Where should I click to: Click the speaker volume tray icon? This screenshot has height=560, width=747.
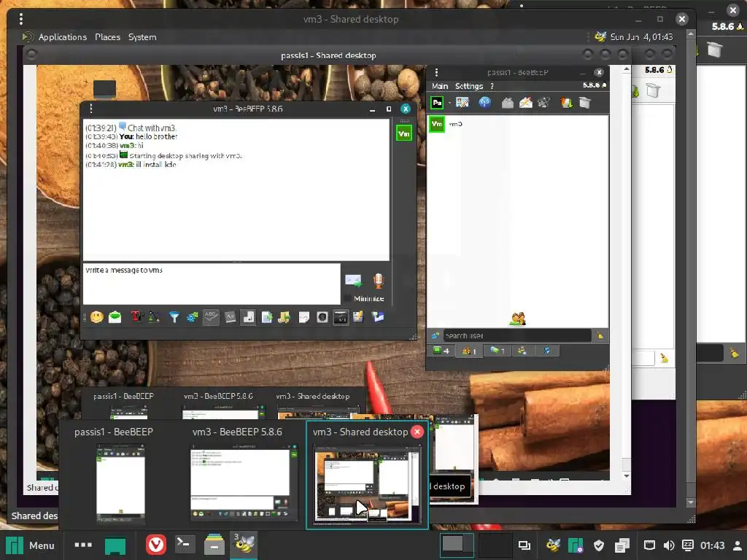coord(669,545)
